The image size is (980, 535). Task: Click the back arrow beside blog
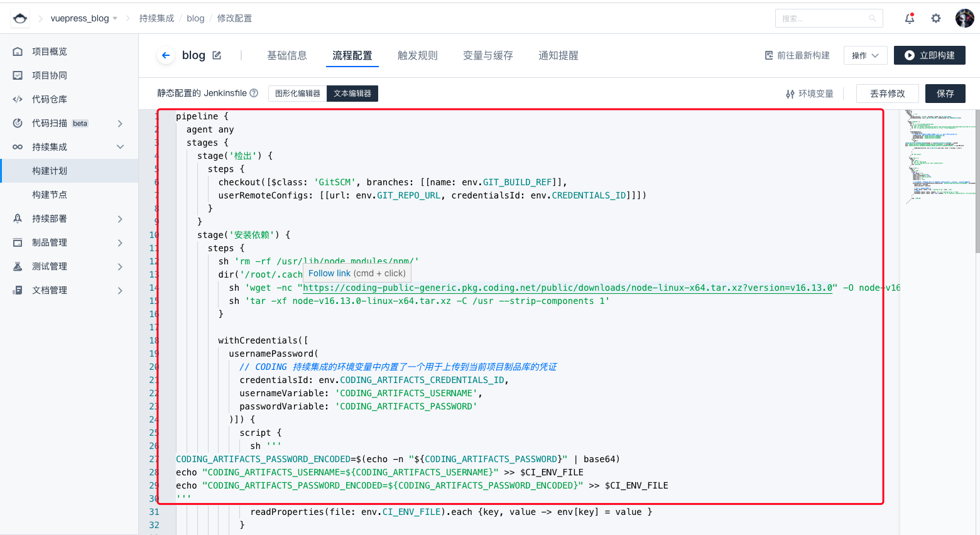pyautogui.click(x=166, y=55)
